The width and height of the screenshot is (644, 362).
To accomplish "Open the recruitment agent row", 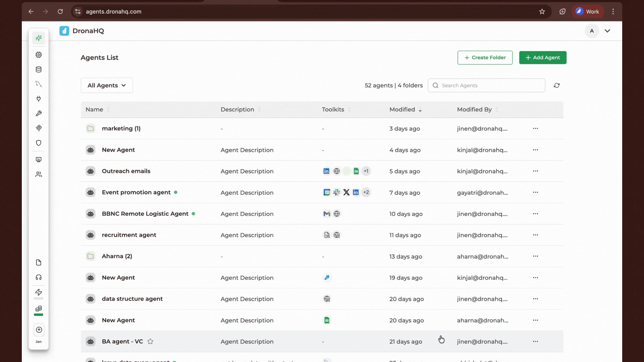I will coord(129,235).
